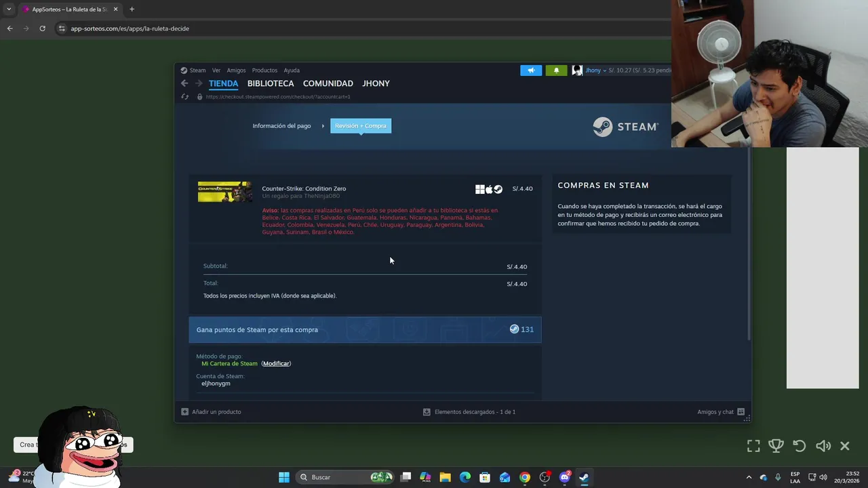Click the Counter-Strike: Condition Zero title
The height and width of the screenshot is (488, 868).
pos(304,188)
